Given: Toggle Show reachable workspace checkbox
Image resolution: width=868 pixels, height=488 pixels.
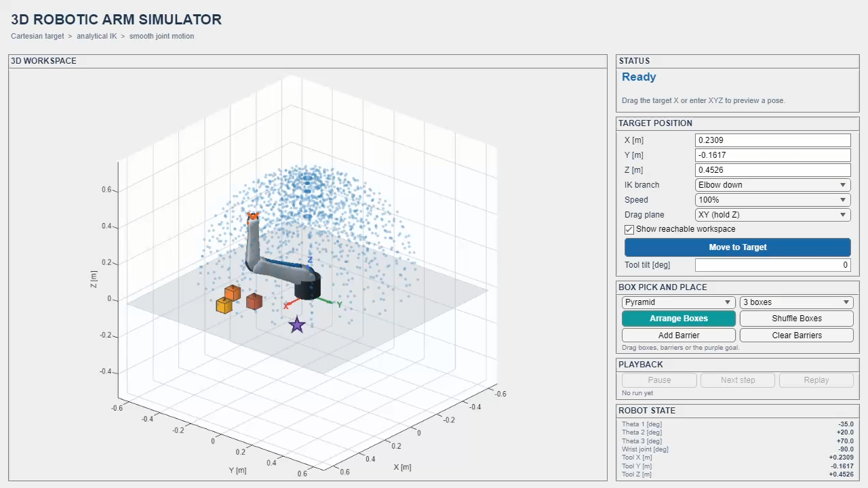Looking at the screenshot, I should 629,229.
